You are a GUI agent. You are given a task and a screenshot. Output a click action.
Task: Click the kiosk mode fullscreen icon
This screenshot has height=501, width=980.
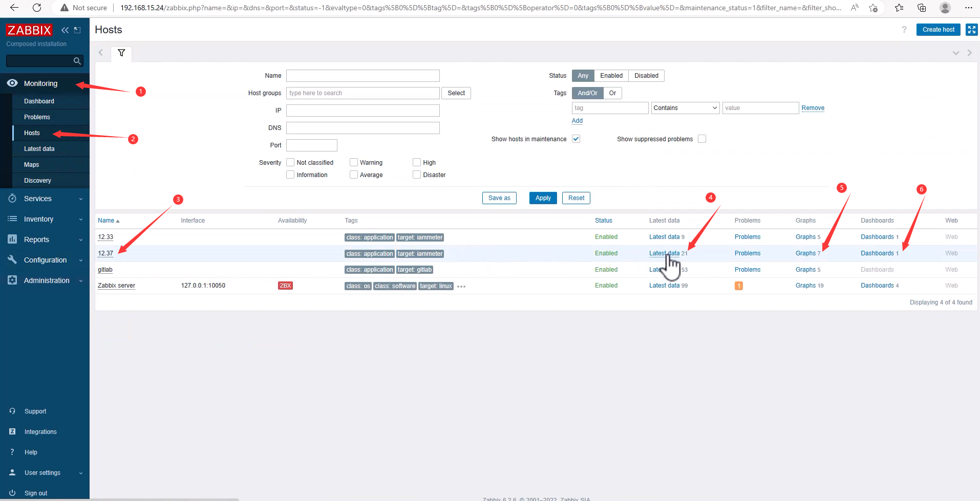point(971,30)
